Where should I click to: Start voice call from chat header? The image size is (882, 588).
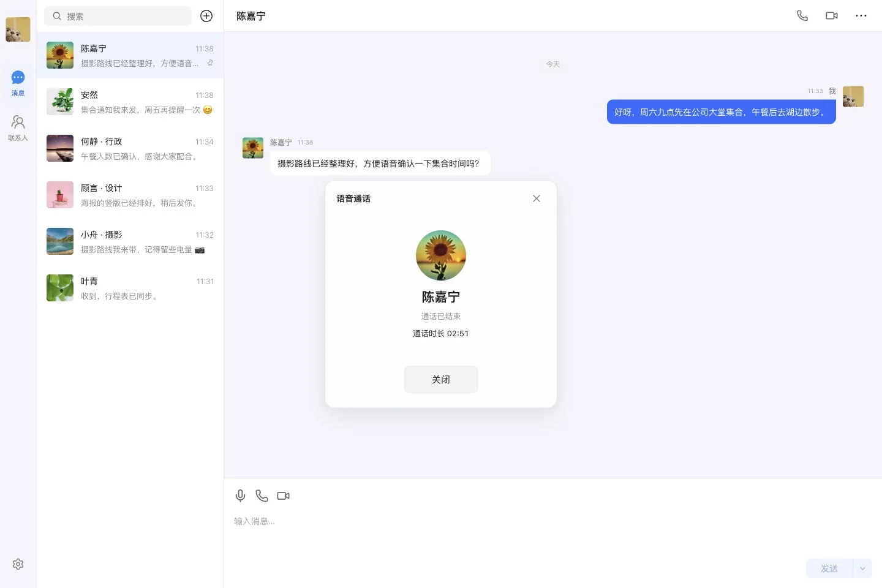point(802,16)
